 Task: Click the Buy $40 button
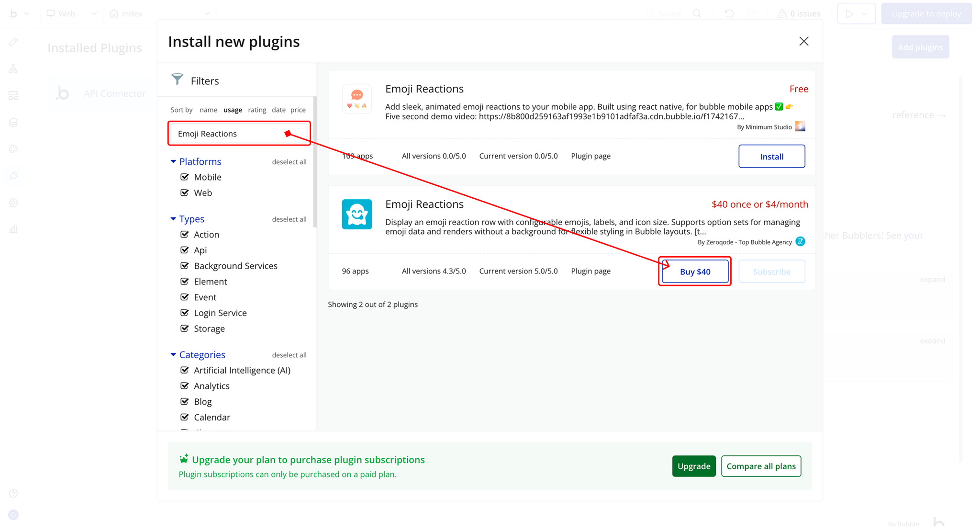pyautogui.click(x=695, y=272)
